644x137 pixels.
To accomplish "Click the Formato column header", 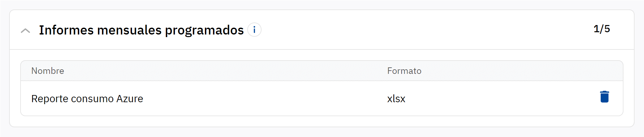I will (x=404, y=71).
